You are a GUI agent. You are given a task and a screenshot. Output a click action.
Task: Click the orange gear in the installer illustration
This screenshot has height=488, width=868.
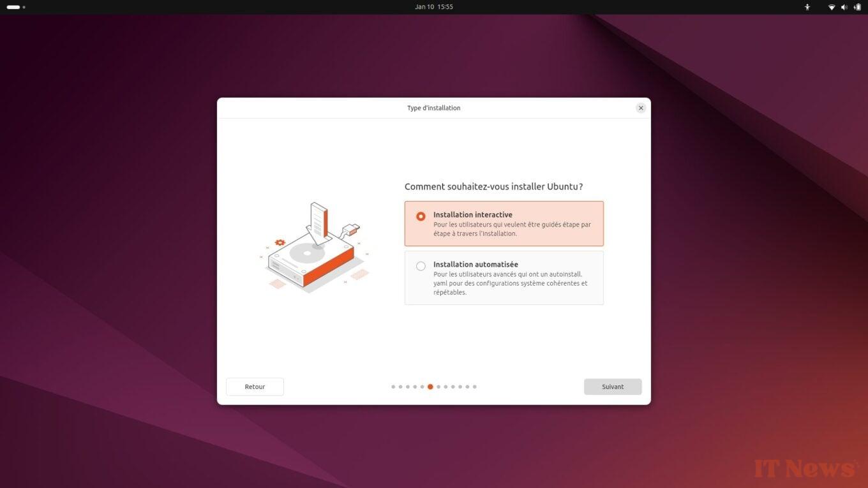click(x=279, y=242)
